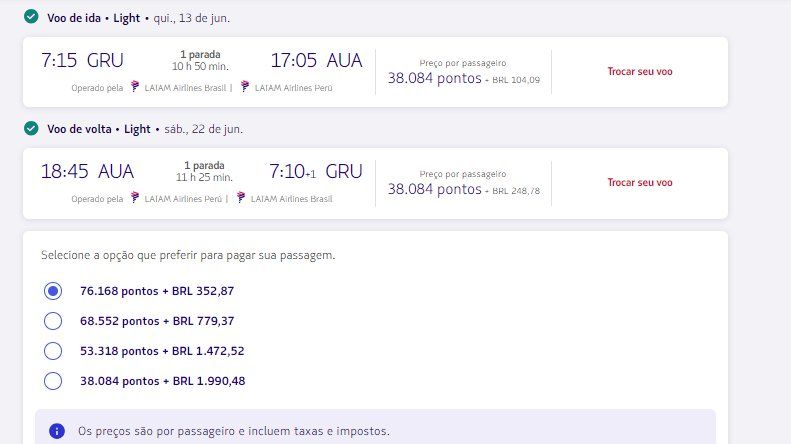Click Trocar seu voo for return flight

640,182
